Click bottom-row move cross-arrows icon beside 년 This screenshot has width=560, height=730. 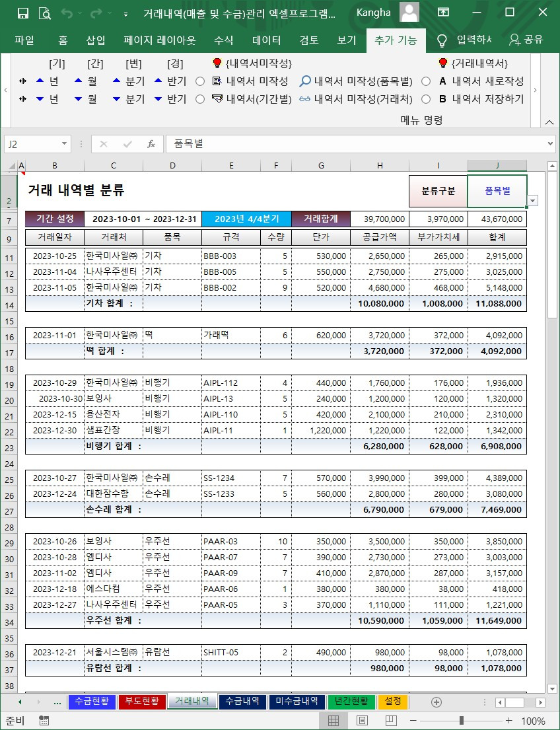(x=23, y=98)
